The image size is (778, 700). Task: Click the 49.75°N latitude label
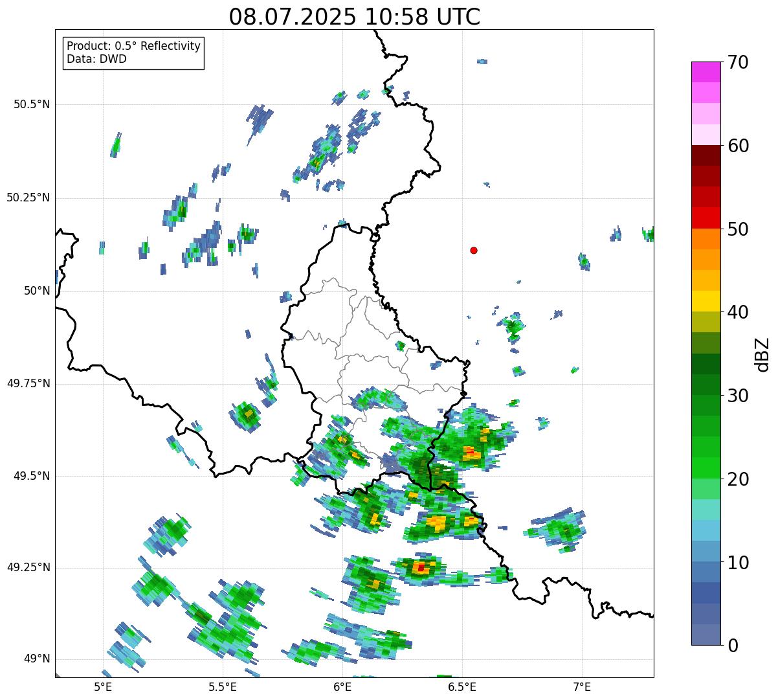click(x=28, y=383)
